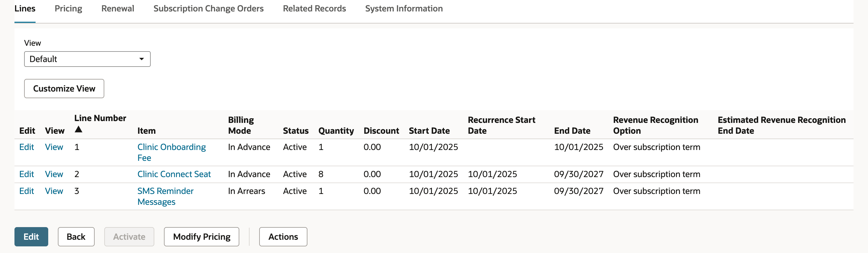
Task: Click the Discount column header
Action: click(x=381, y=131)
